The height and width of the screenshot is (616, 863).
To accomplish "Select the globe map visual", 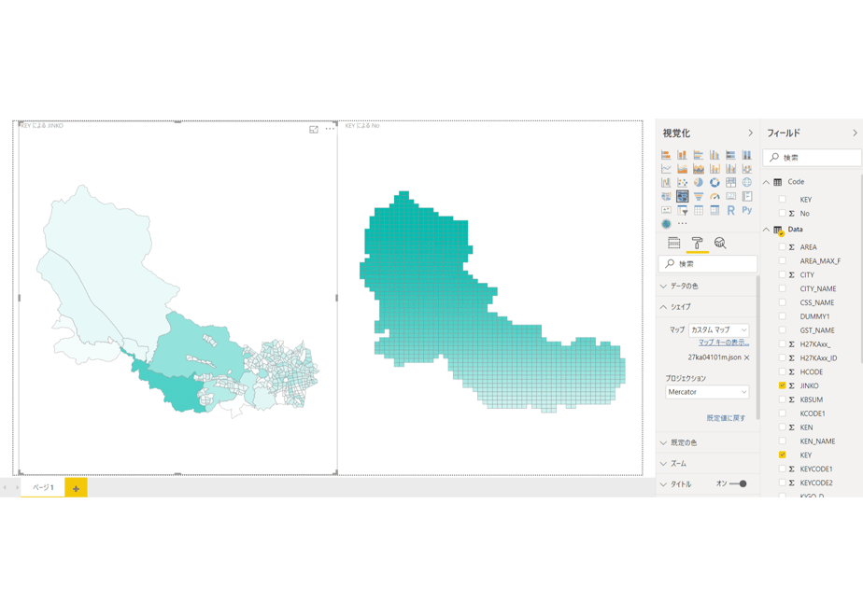I will click(x=747, y=182).
